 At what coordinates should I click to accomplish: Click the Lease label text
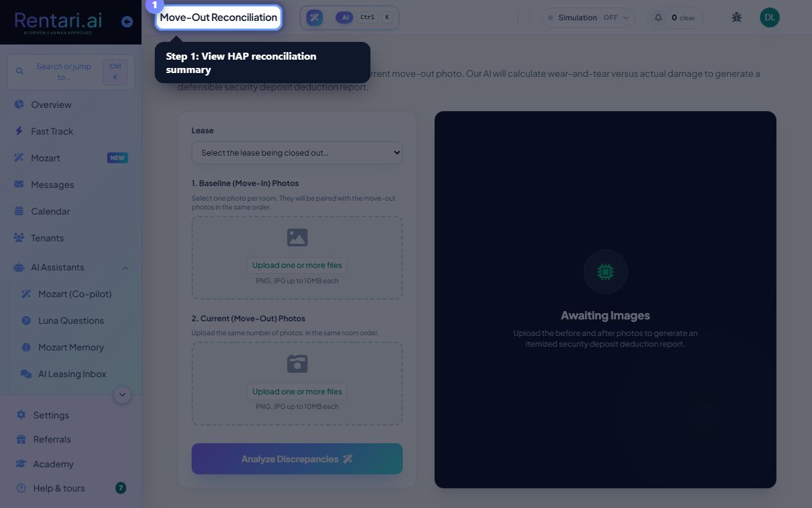[x=202, y=130]
